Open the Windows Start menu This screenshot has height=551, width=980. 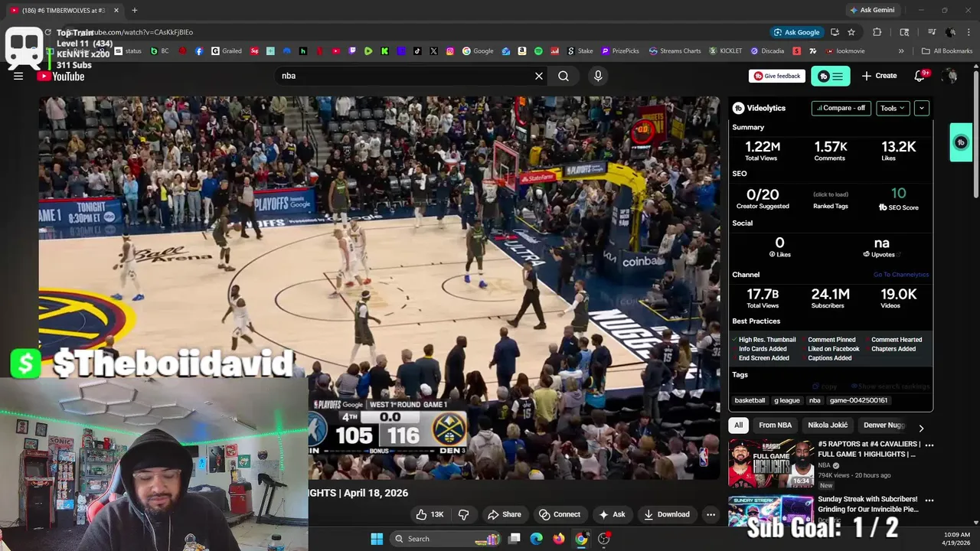tap(377, 539)
